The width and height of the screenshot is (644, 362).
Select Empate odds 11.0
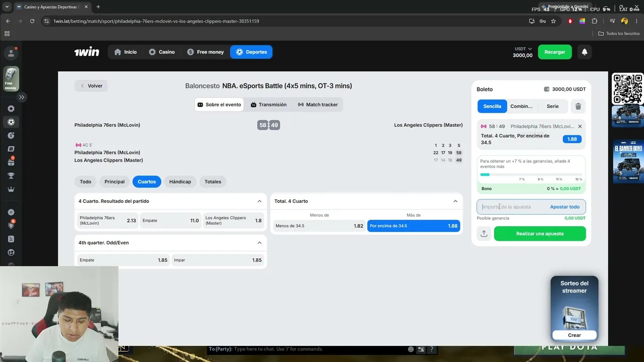(170, 220)
